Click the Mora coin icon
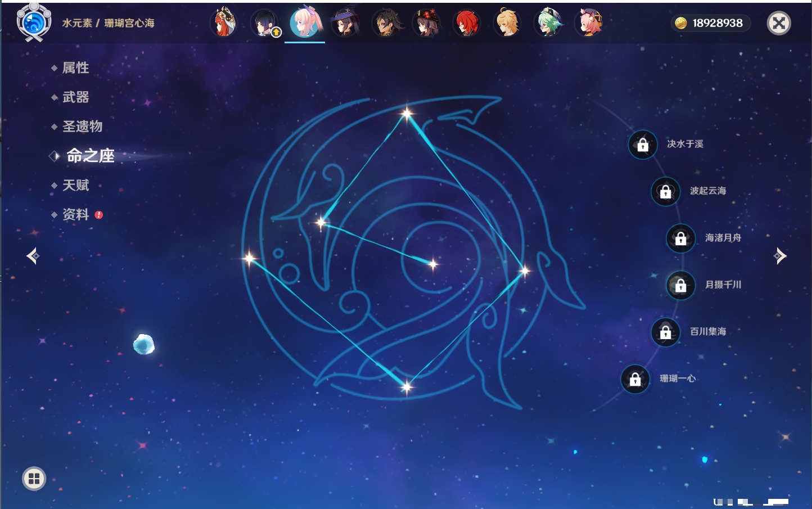 tap(681, 23)
